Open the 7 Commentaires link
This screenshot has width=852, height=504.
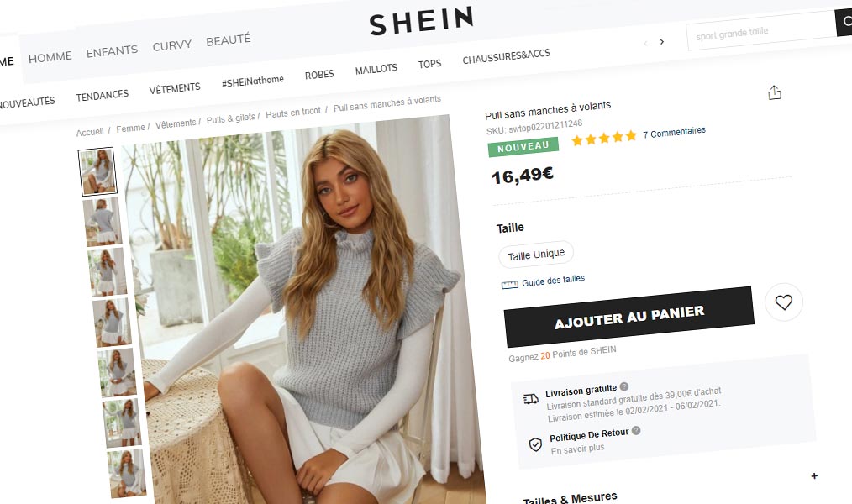674,132
